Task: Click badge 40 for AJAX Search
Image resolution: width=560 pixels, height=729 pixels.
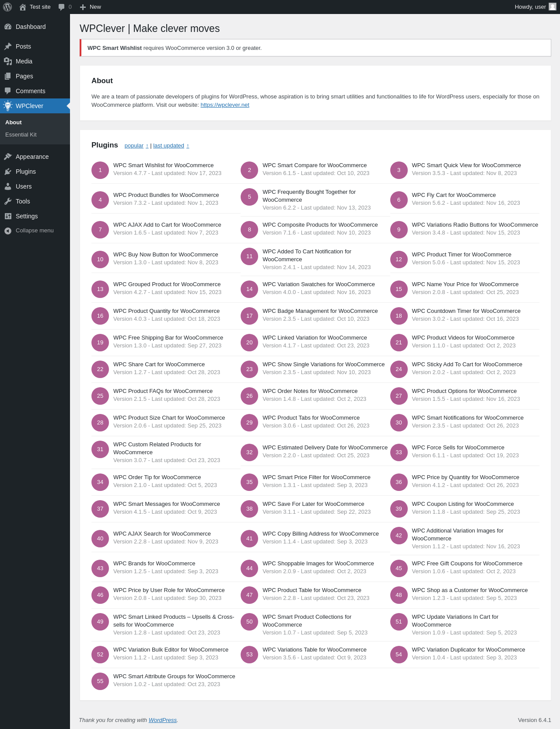Action: click(x=100, y=539)
